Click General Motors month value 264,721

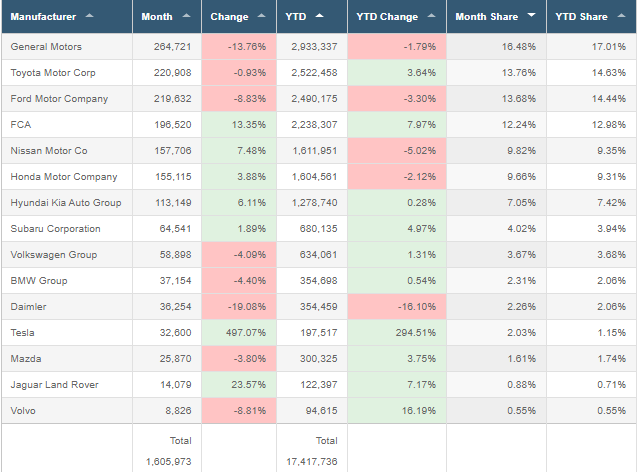click(172, 47)
